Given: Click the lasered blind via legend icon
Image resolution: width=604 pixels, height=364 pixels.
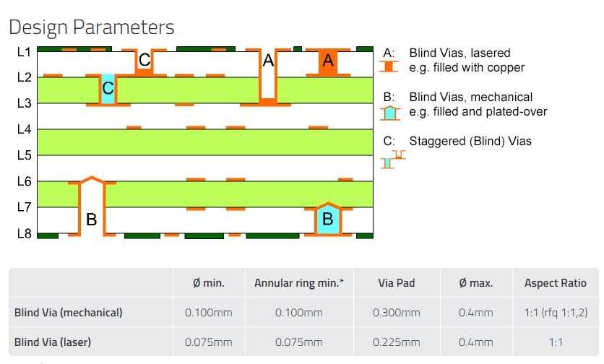Looking at the screenshot, I should coord(389,66).
